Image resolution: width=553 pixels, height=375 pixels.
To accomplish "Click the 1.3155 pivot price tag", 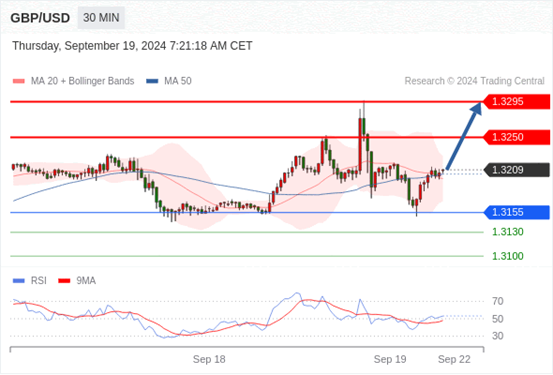I will tap(517, 212).
